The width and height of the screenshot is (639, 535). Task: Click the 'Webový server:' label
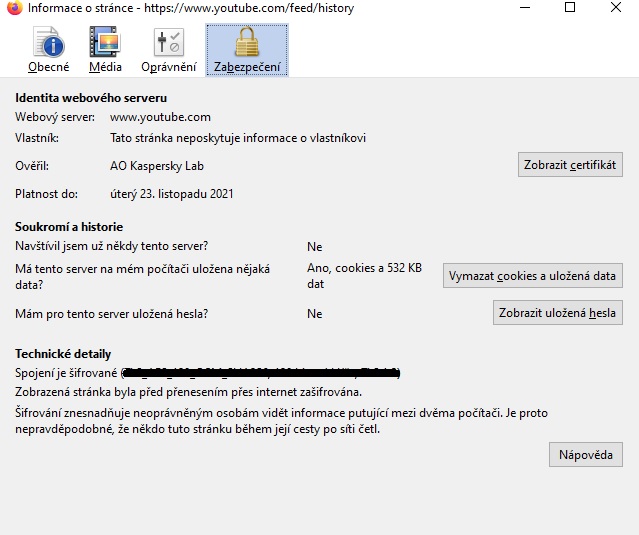click(x=55, y=117)
